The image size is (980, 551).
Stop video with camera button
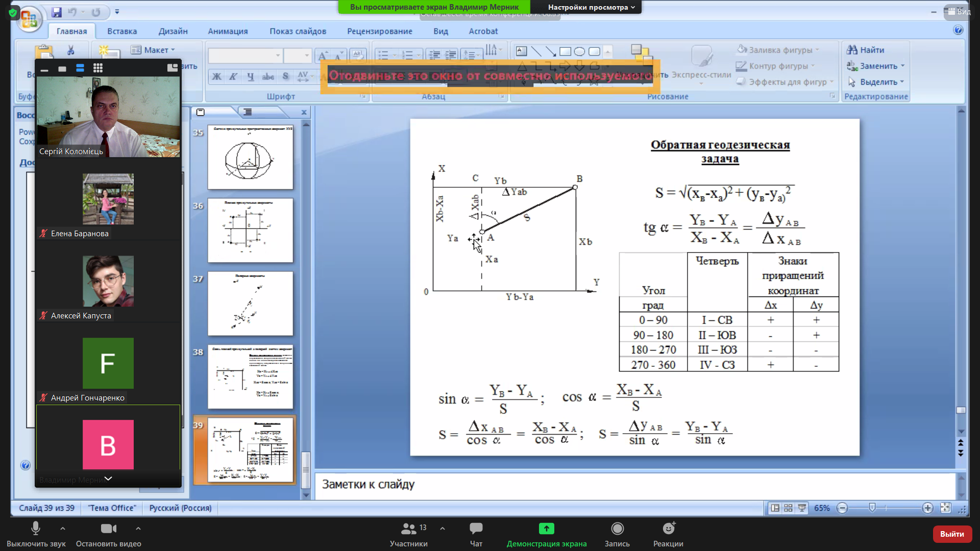[x=108, y=529]
